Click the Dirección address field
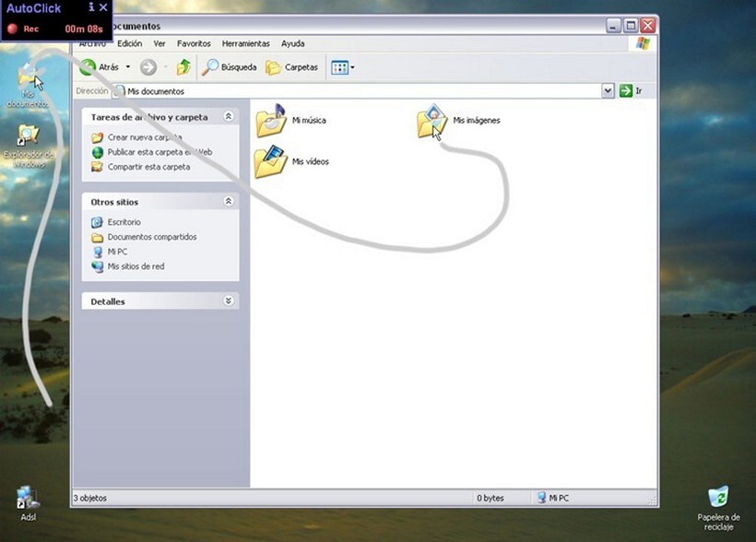The width and height of the screenshot is (756, 542). [357, 91]
